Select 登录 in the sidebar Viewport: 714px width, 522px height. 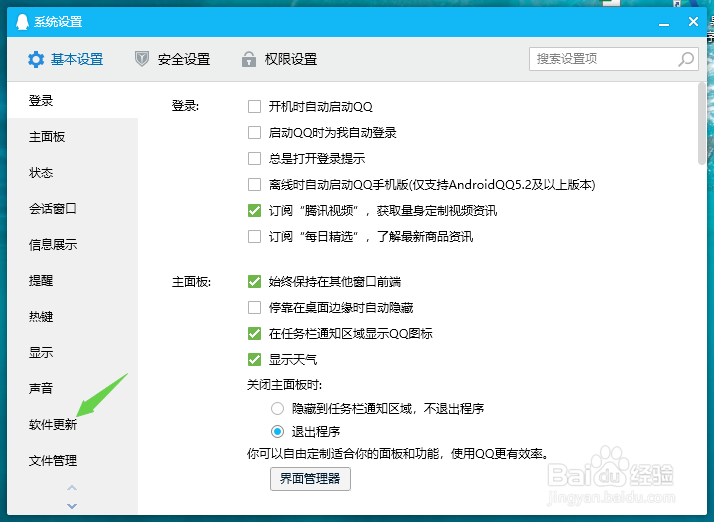pos(72,100)
